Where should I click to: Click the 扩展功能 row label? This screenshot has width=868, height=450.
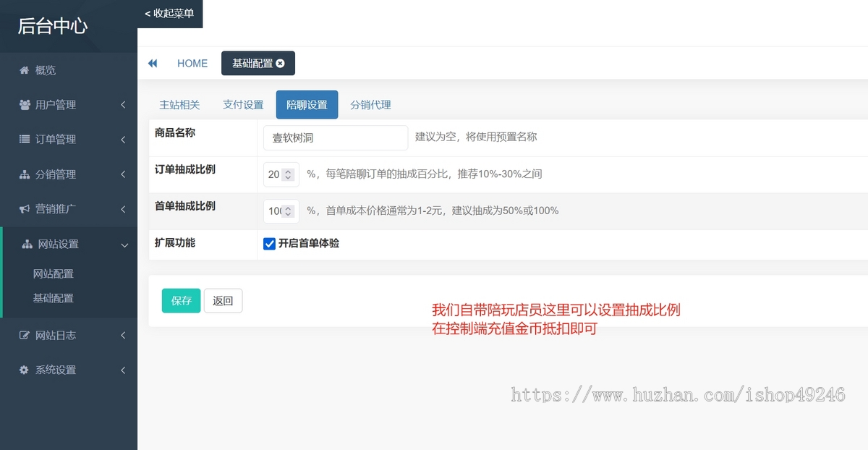coord(175,243)
